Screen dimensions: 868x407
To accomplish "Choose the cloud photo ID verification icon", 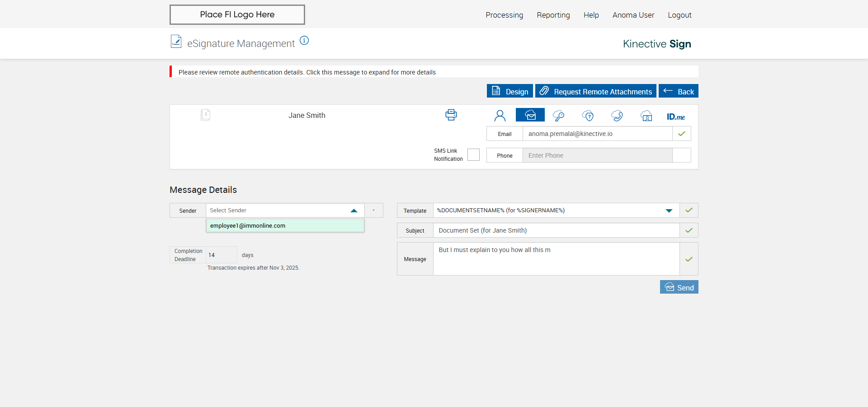I will (646, 116).
